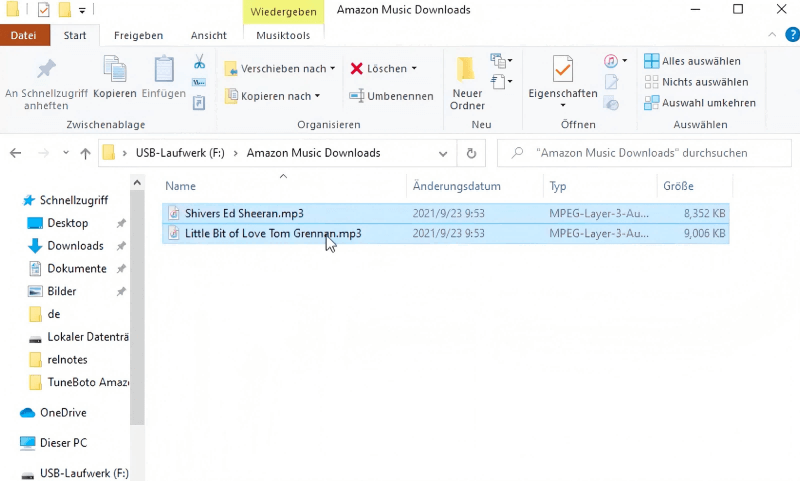The image size is (800, 481).
Task: Click the red X Löschen icon
Action: [357, 68]
